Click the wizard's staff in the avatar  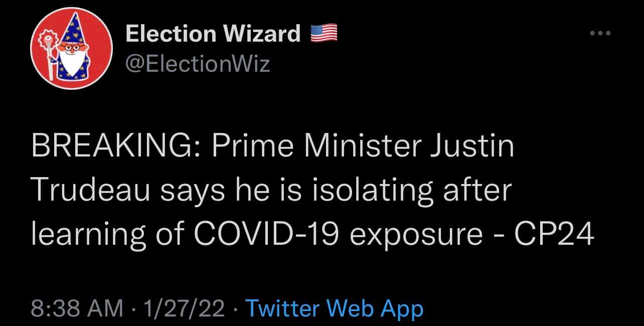[49, 55]
